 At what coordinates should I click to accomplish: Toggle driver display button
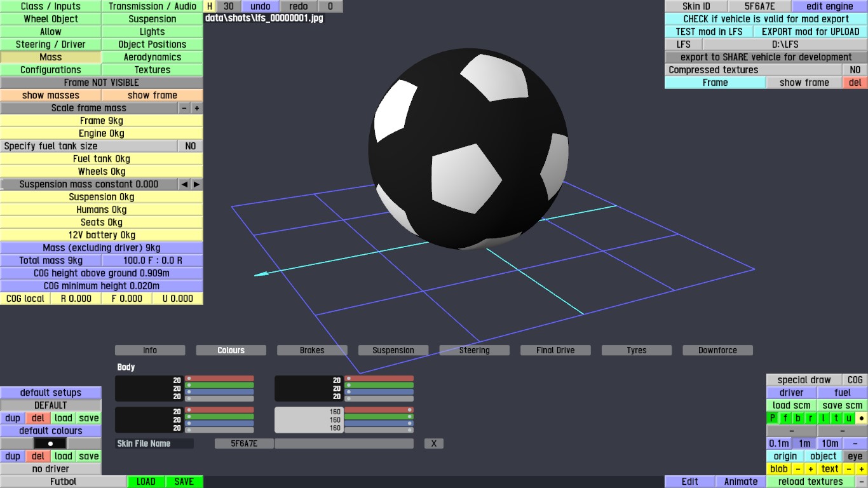(x=792, y=393)
